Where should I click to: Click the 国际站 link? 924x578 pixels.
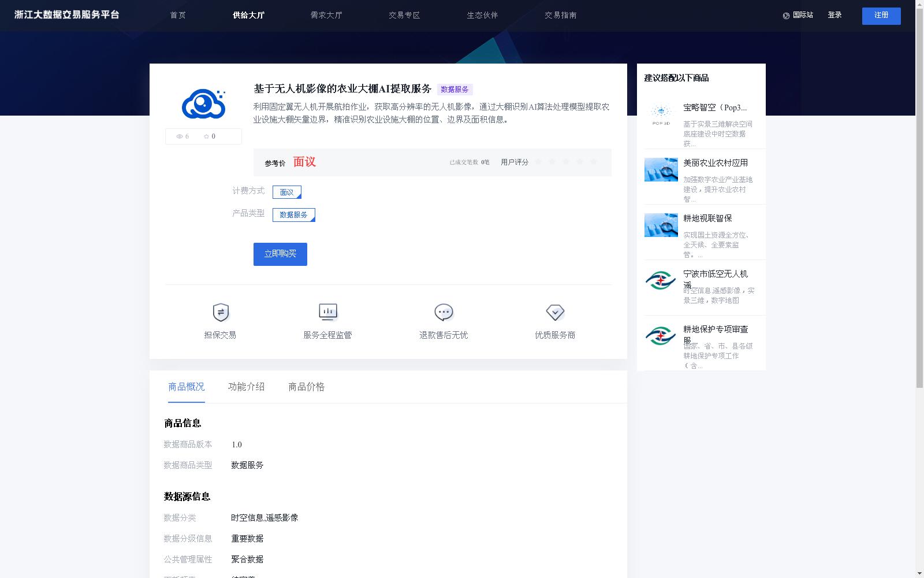tap(803, 16)
